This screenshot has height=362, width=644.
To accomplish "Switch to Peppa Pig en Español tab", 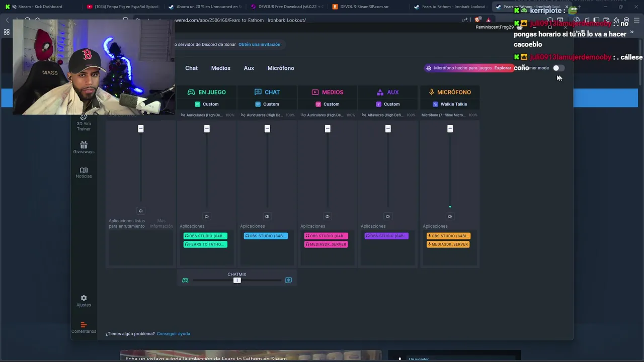I will click(123, 7).
